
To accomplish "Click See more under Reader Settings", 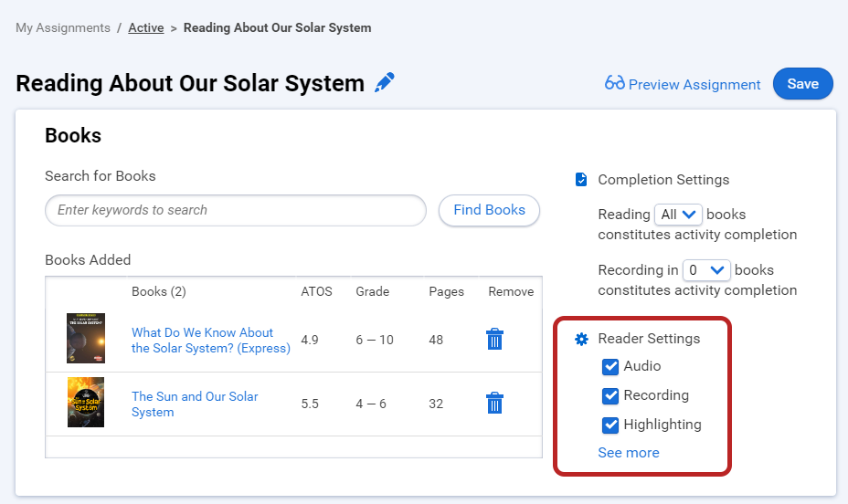I will pos(629,453).
